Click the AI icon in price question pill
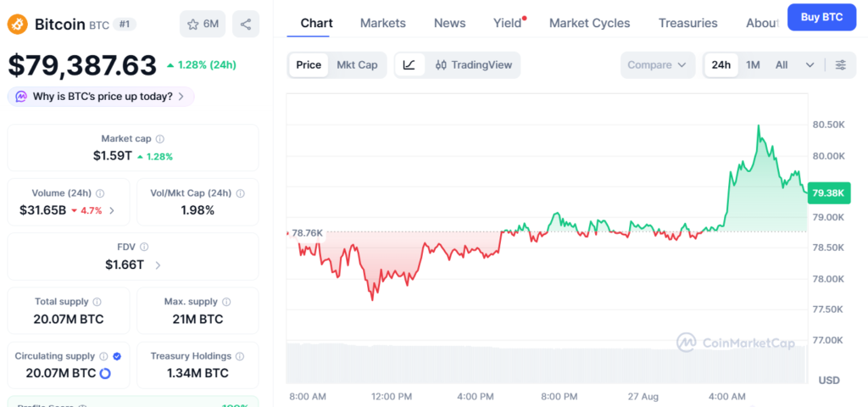Image resolution: width=868 pixels, height=407 pixels. (21, 97)
